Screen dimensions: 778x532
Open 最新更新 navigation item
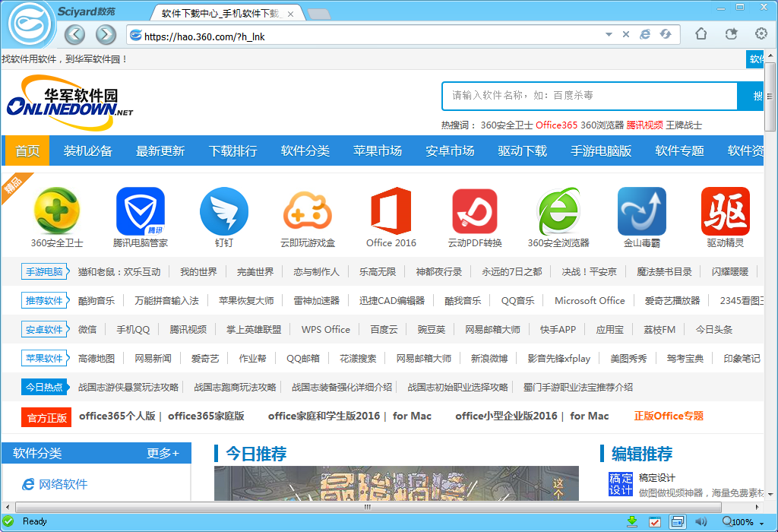coord(160,151)
